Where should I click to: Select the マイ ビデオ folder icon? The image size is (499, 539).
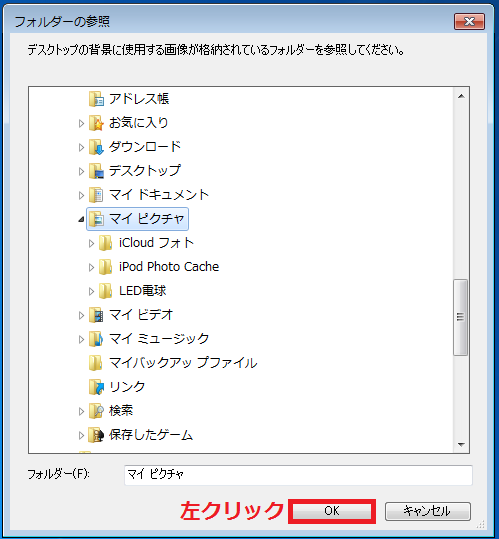pyautogui.click(x=96, y=315)
